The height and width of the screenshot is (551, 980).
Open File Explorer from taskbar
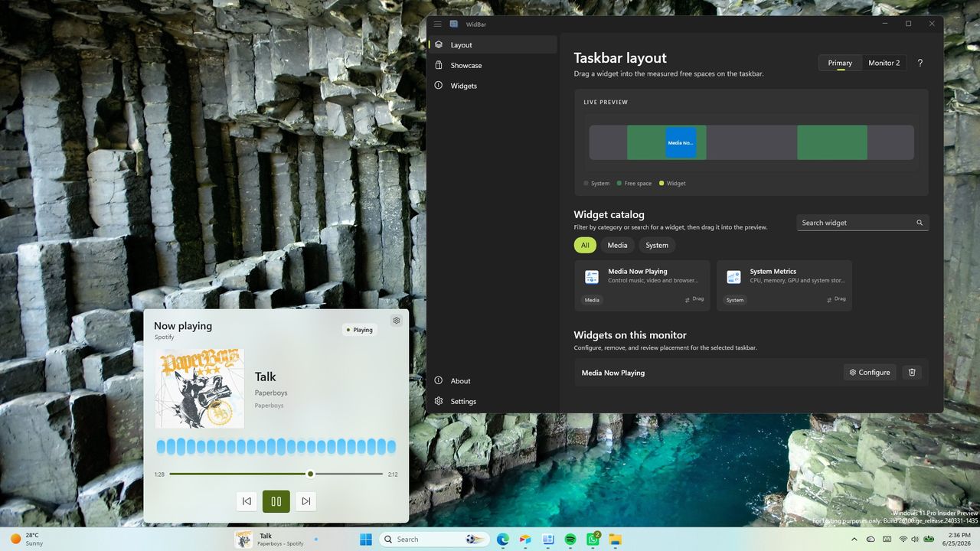click(x=616, y=540)
